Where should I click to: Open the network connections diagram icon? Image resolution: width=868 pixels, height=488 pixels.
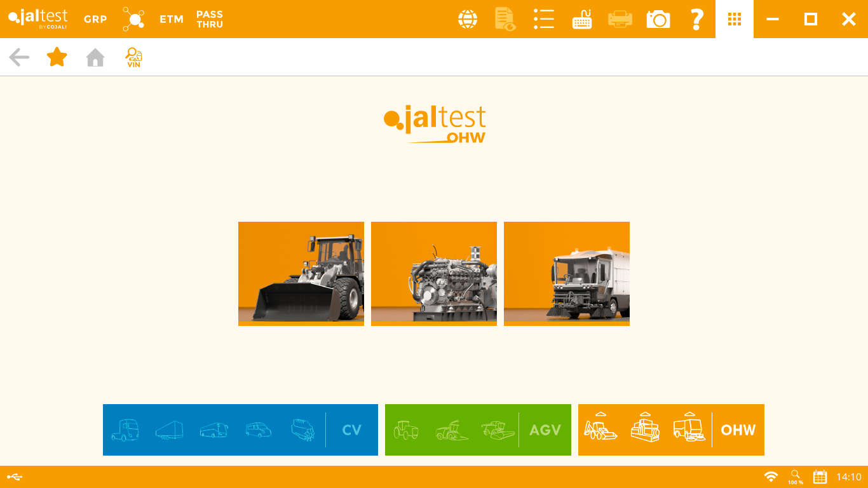(133, 19)
